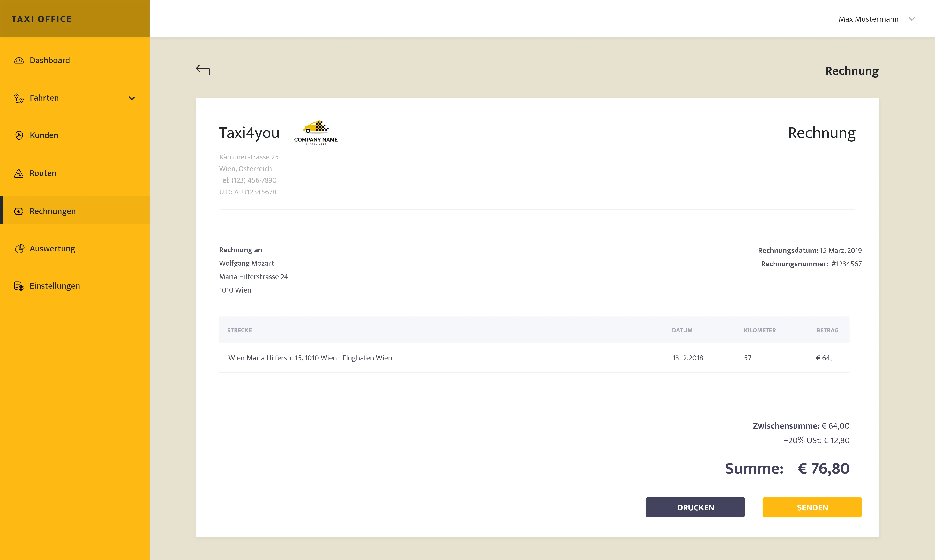
Task: Go back using the return arrow
Action: [x=203, y=69]
